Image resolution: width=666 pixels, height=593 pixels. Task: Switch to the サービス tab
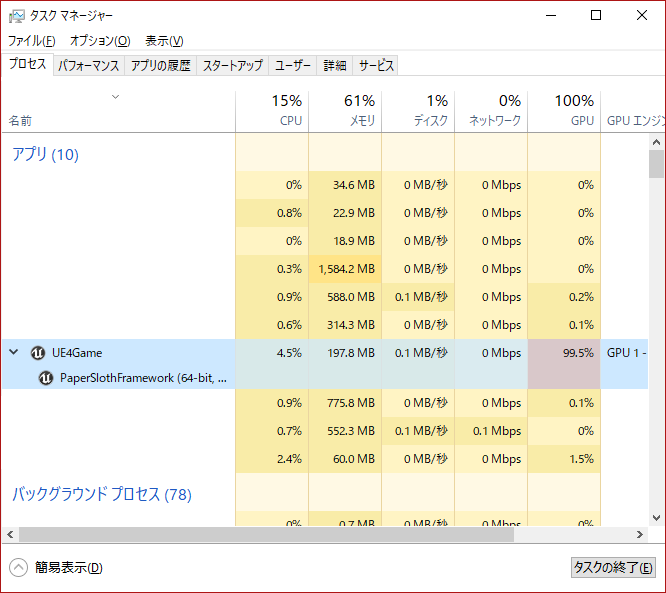pos(375,65)
